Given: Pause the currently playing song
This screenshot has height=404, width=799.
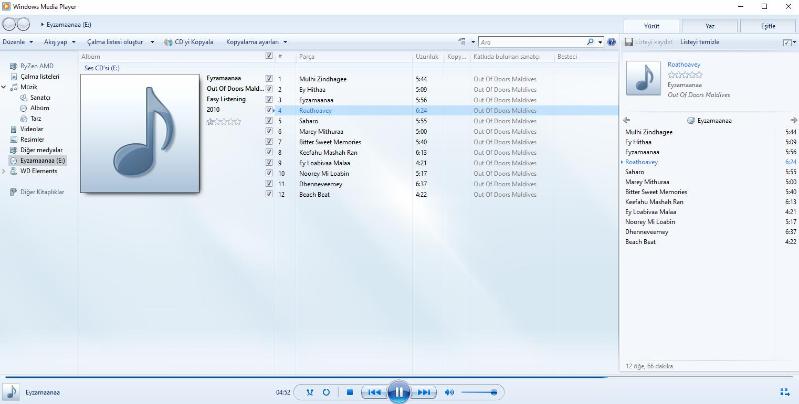Looking at the screenshot, I should (399, 392).
